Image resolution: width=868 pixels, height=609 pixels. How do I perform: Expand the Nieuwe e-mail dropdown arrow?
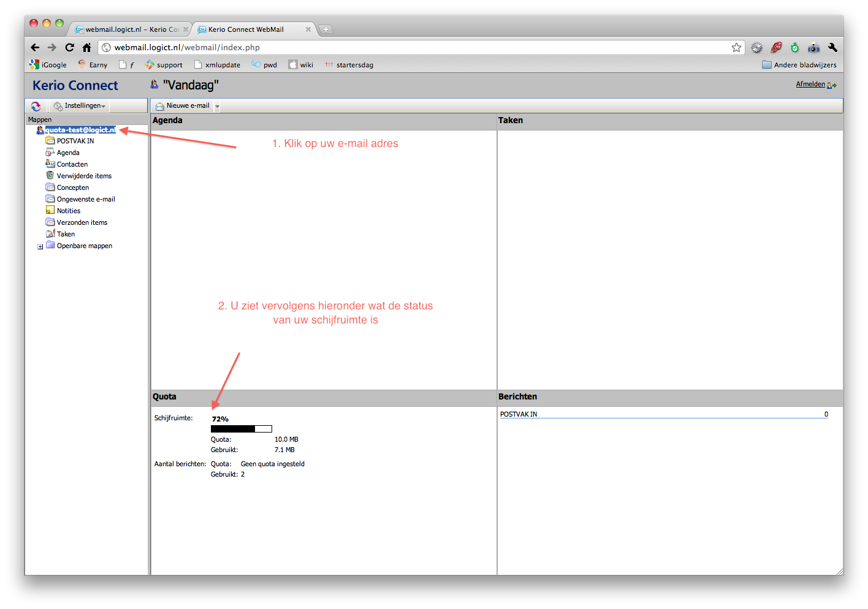(217, 107)
